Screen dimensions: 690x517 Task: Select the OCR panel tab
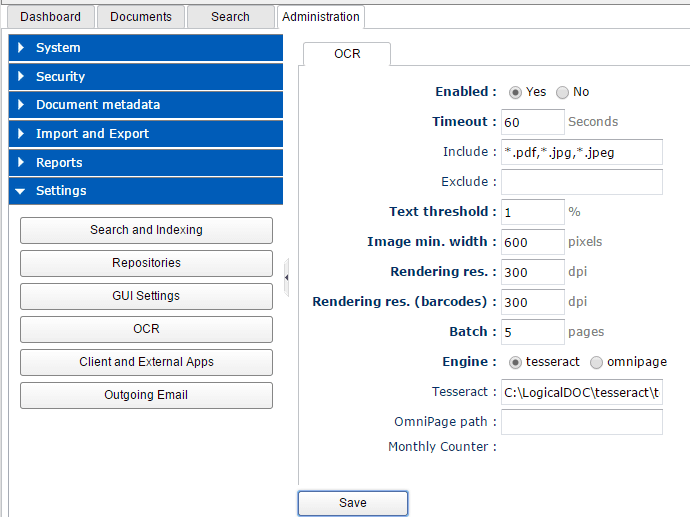tap(347, 54)
